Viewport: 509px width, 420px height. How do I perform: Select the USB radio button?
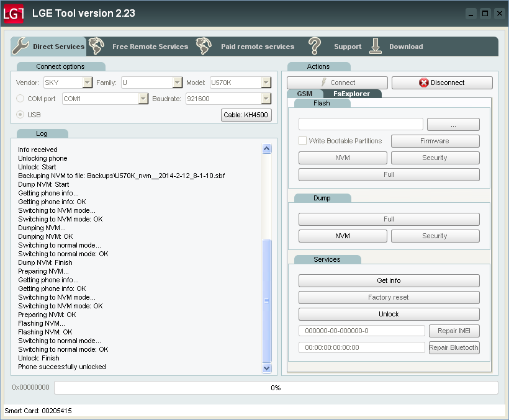pyautogui.click(x=20, y=115)
